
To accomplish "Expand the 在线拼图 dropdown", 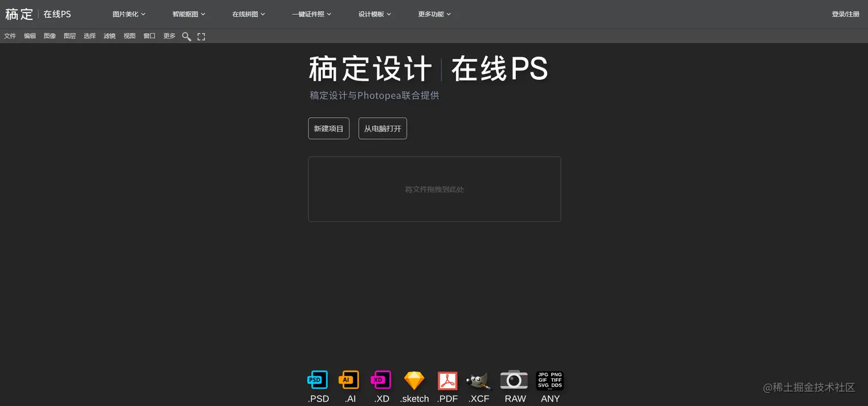I will click(249, 14).
